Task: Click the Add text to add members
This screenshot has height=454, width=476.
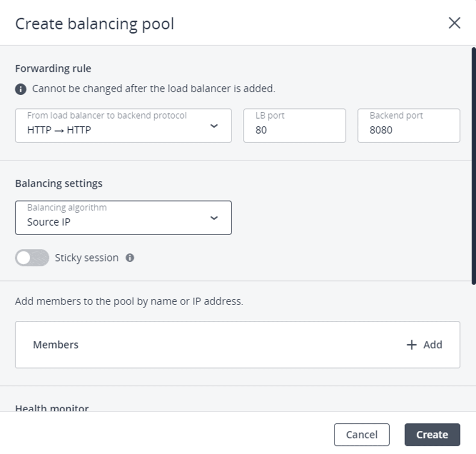Action: point(433,345)
